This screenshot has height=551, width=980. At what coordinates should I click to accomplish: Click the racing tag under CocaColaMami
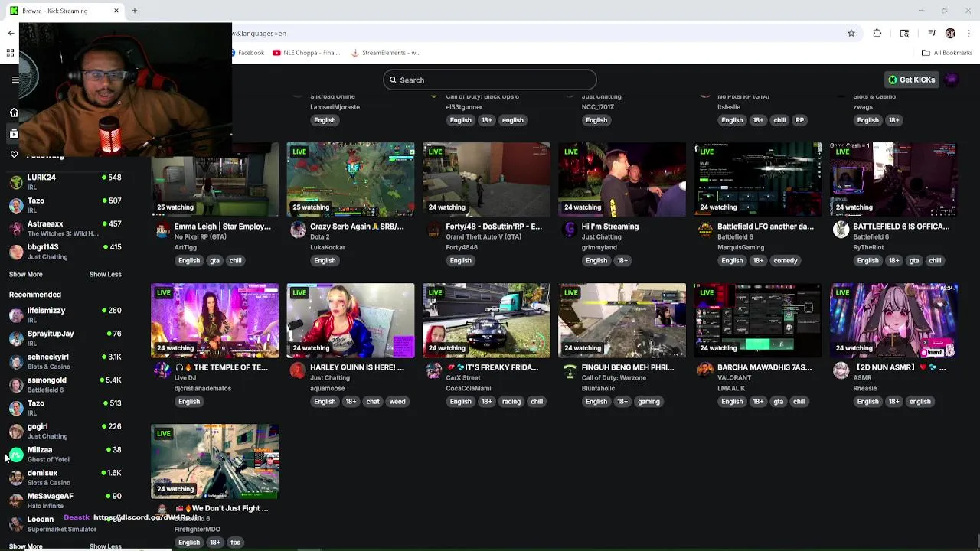(511, 401)
